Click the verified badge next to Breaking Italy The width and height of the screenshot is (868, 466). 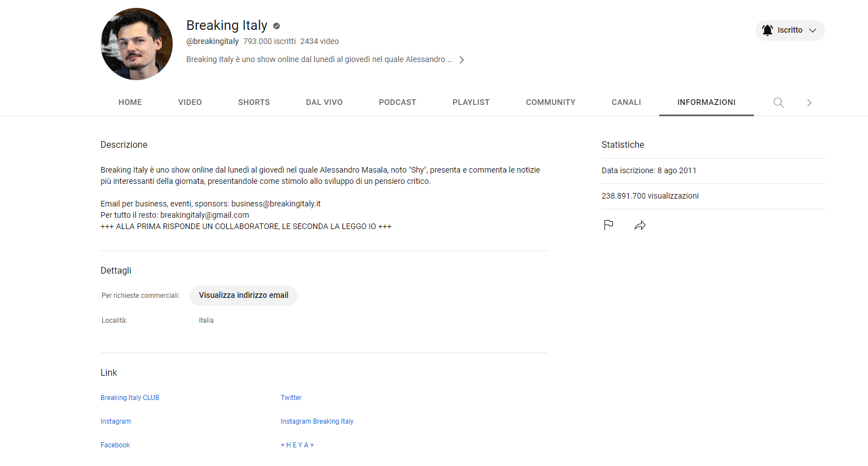point(277,26)
